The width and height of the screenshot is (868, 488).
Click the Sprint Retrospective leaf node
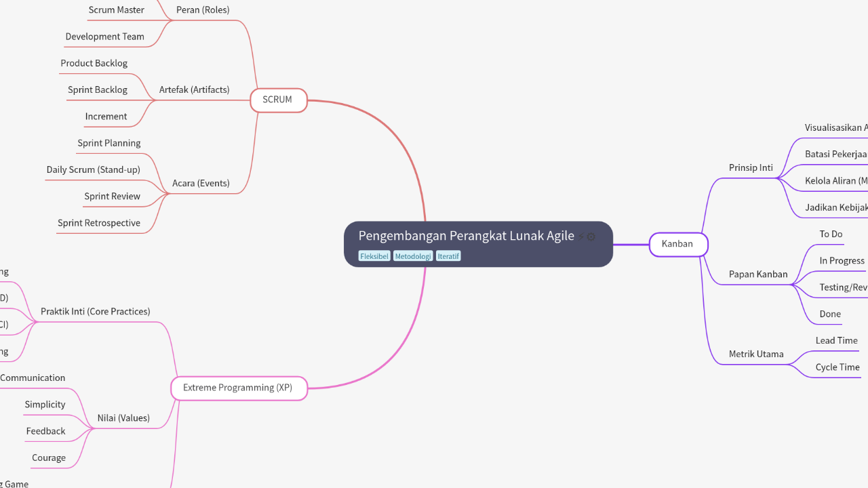click(99, 223)
